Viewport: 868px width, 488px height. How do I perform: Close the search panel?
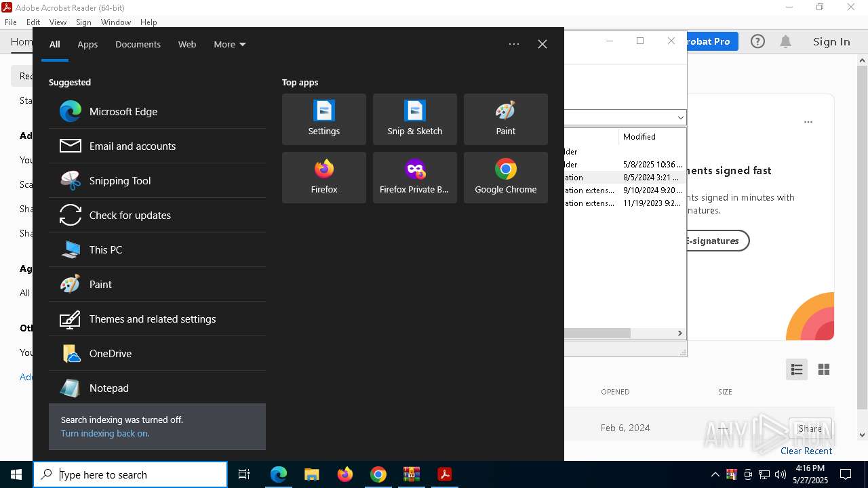(542, 44)
